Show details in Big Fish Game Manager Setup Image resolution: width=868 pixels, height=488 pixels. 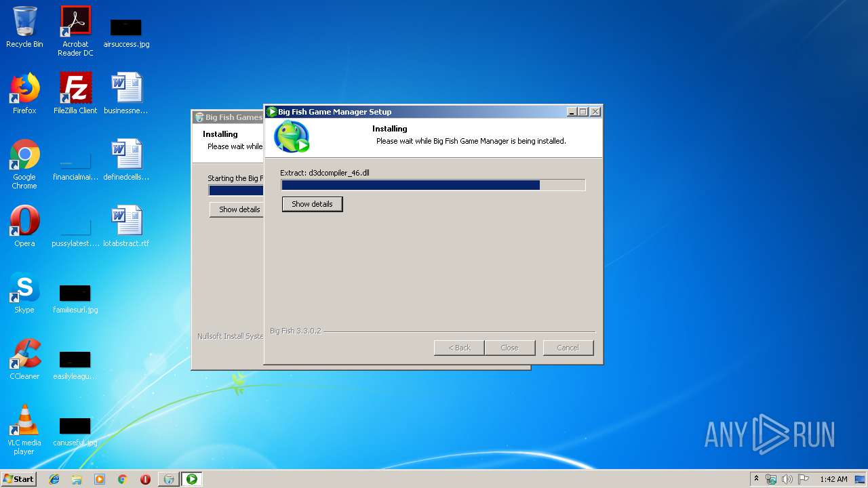pyautogui.click(x=312, y=204)
